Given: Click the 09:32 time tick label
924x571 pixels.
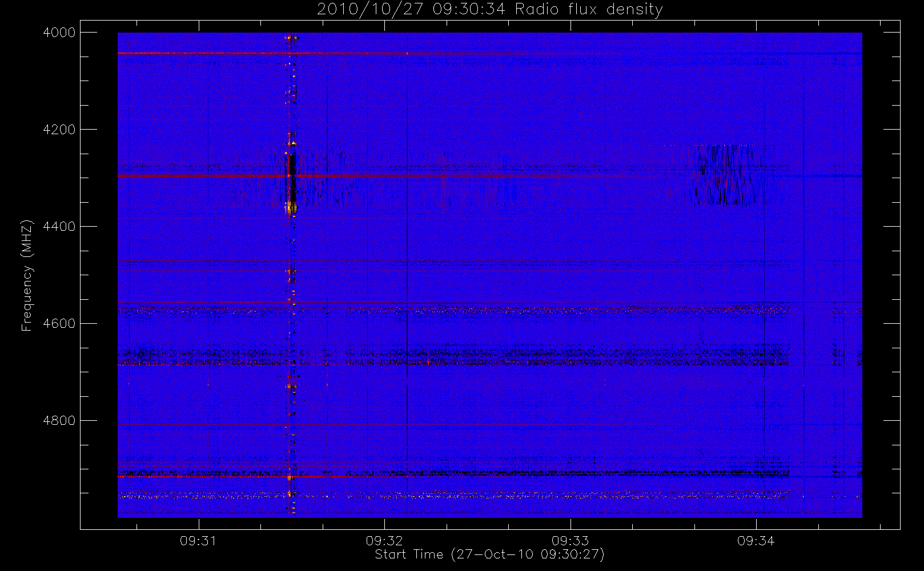Looking at the screenshot, I should pos(384,541).
